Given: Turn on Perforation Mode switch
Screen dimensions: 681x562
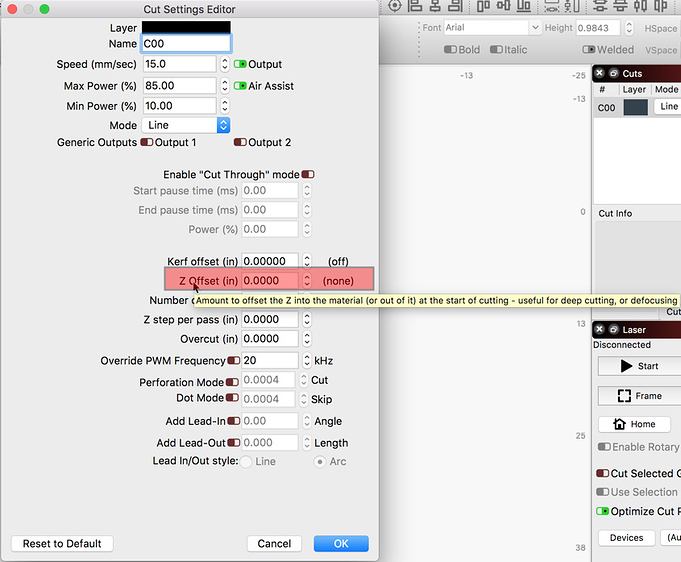Looking at the screenshot, I should pyautogui.click(x=232, y=382).
